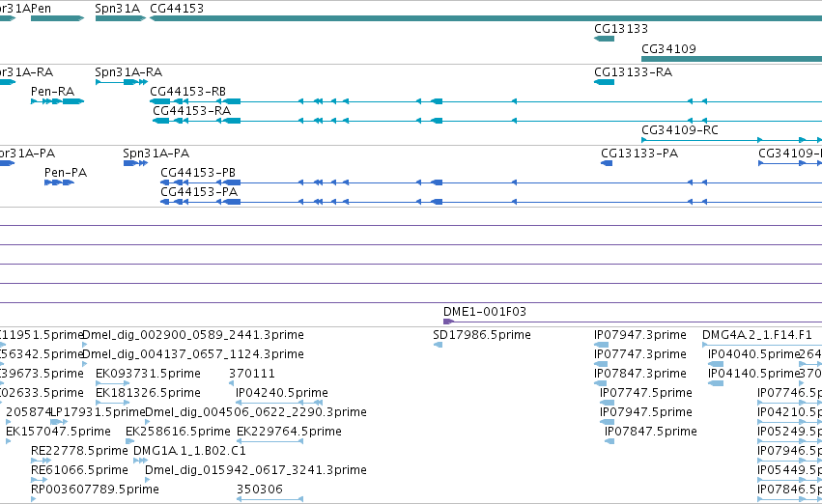Select the 370111 feature label

[x=252, y=374]
